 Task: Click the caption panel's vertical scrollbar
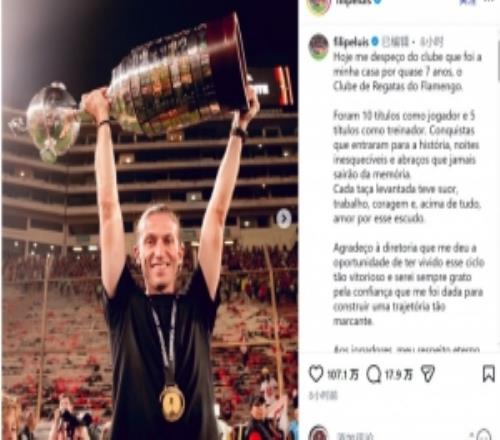[x=498, y=62]
